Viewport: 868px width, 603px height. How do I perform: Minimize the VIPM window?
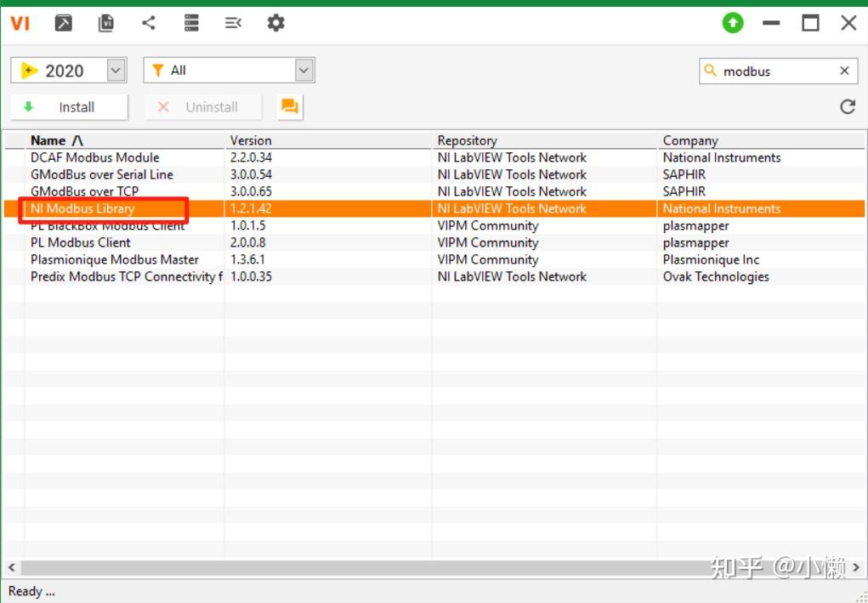(770, 23)
